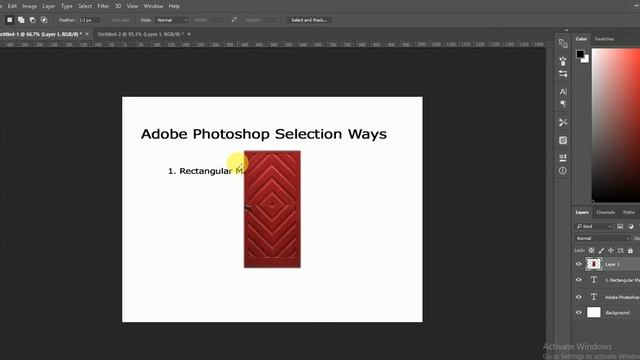Switch to the Swatches panel tab
This screenshot has height=360, width=640.
[x=604, y=39]
